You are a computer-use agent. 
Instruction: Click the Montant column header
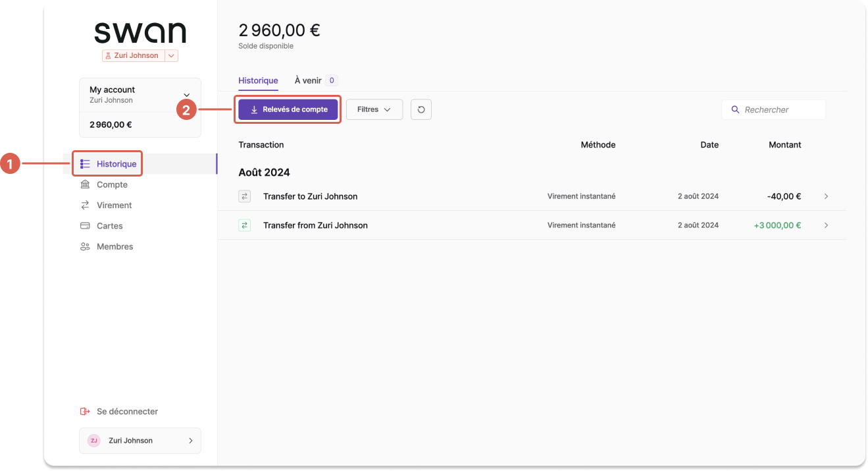(785, 145)
